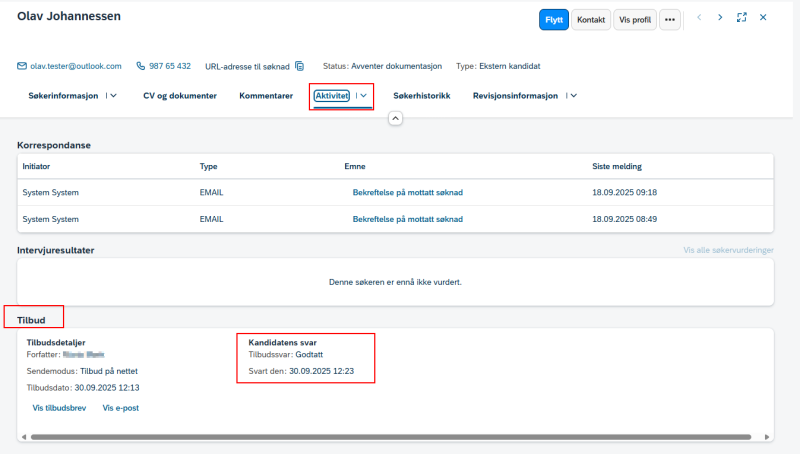Click Vis profil button
Viewport: 800px width, 454px height.
point(635,20)
